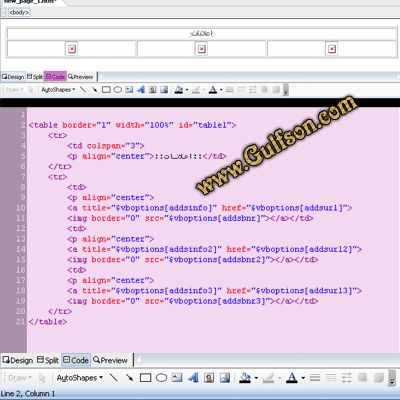Click scroll-left arrow right of lower Preview tab
This screenshot has width=400, height=400.
point(139,360)
